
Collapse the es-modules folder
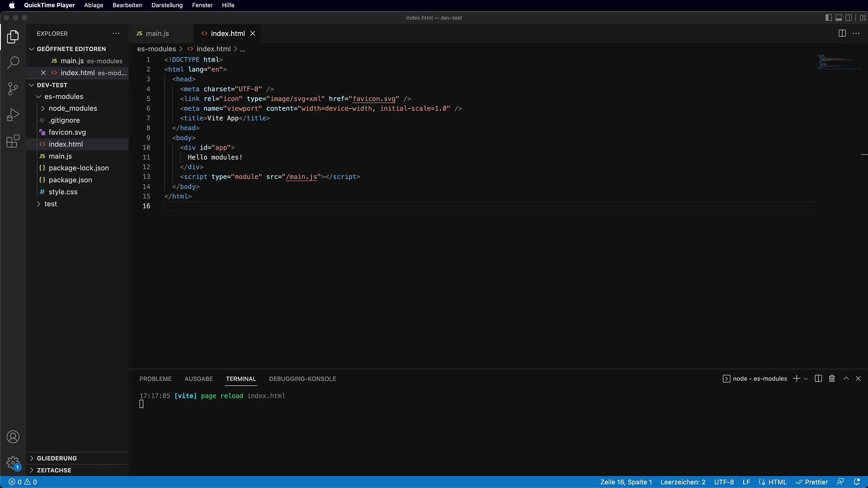point(64,97)
